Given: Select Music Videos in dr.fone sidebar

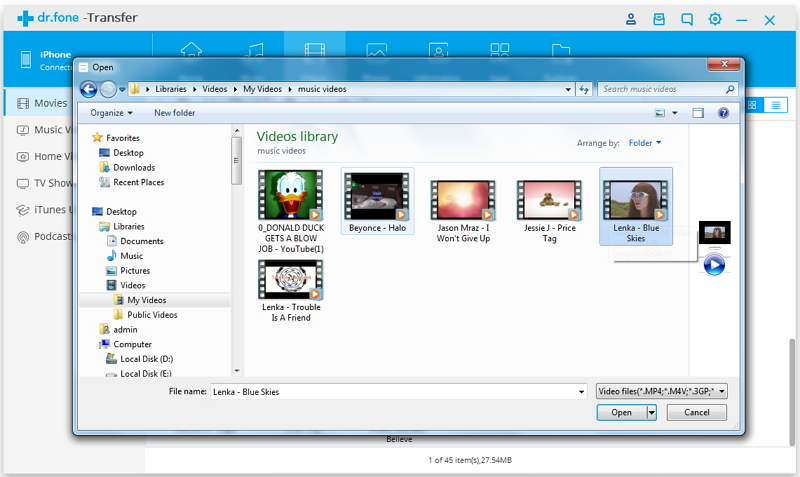Looking at the screenshot, I should tap(43, 130).
